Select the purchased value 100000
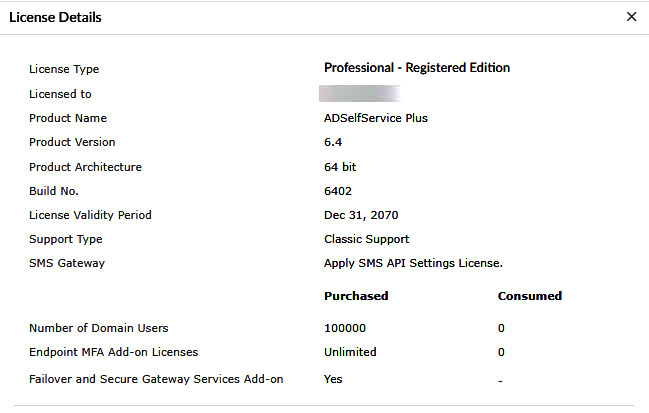 [x=345, y=328]
